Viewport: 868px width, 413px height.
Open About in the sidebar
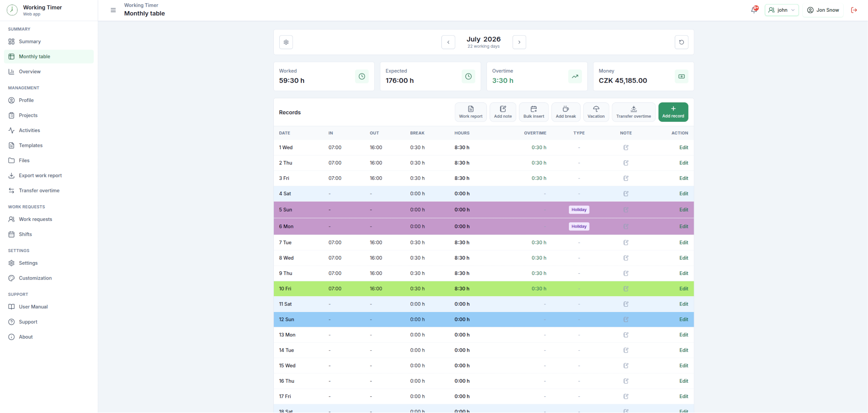pos(49,337)
